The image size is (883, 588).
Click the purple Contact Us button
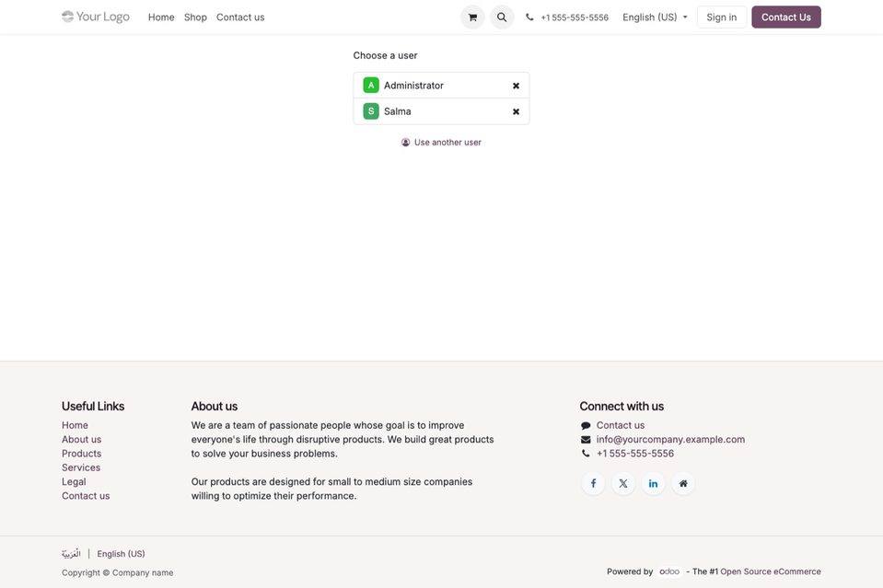786,17
